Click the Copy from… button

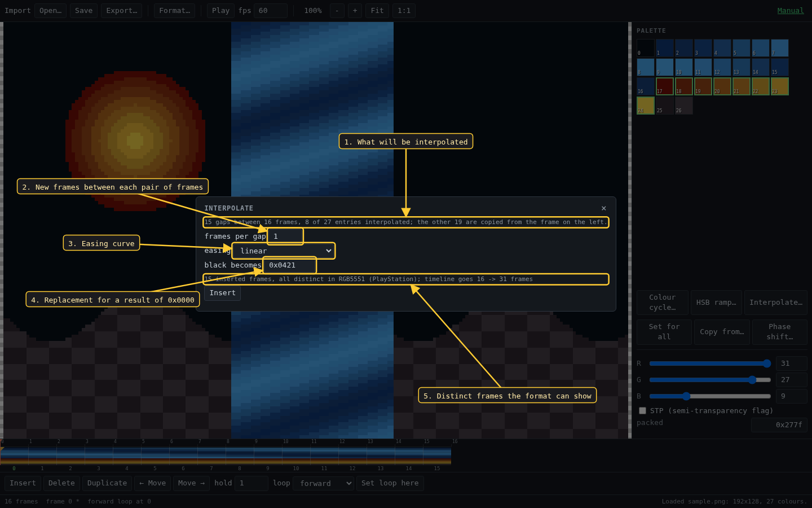[x=722, y=332]
